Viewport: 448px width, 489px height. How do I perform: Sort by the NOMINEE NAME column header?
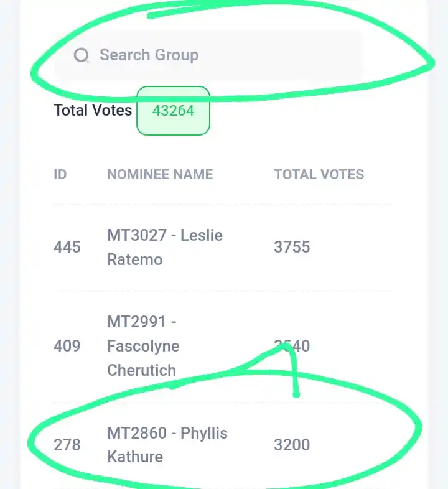(x=160, y=175)
